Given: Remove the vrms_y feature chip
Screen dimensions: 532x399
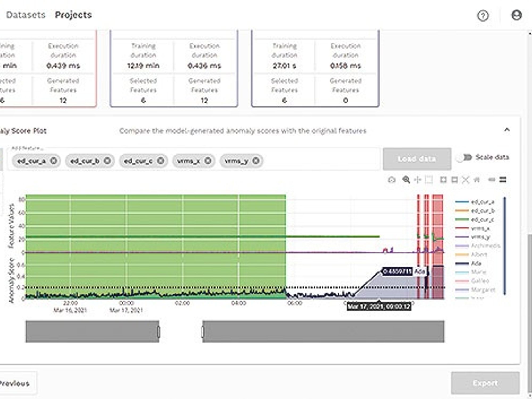Looking at the screenshot, I should pyautogui.click(x=256, y=161).
